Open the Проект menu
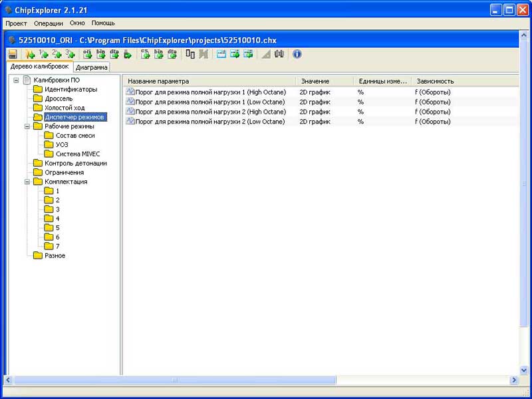The width and height of the screenshot is (532, 399). pyautogui.click(x=17, y=23)
